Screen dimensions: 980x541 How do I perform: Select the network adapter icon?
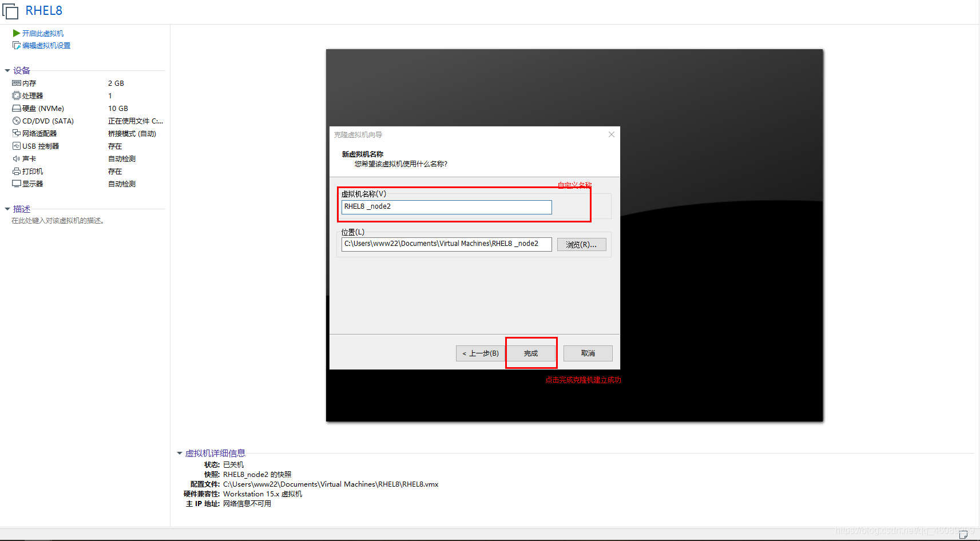[x=17, y=133]
